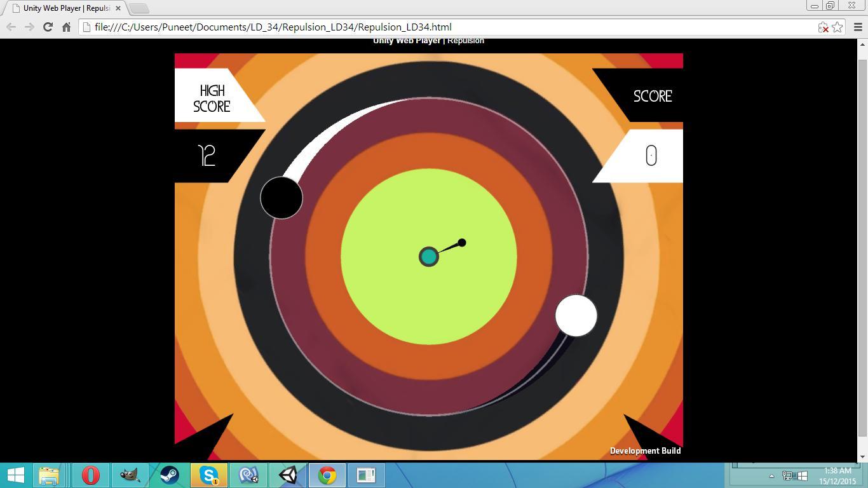868x488 pixels.
Task: Bookmark this page with the star
Action: click(x=837, y=27)
